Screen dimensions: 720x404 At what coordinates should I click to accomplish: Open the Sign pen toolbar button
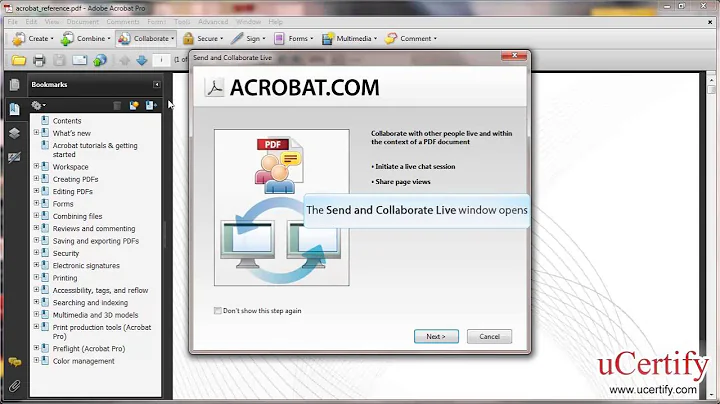click(x=248, y=39)
